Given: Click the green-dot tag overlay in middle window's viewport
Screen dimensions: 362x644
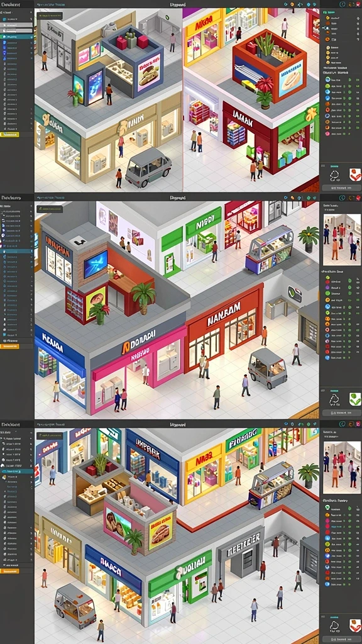Looking at the screenshot, I should (49, 209).
